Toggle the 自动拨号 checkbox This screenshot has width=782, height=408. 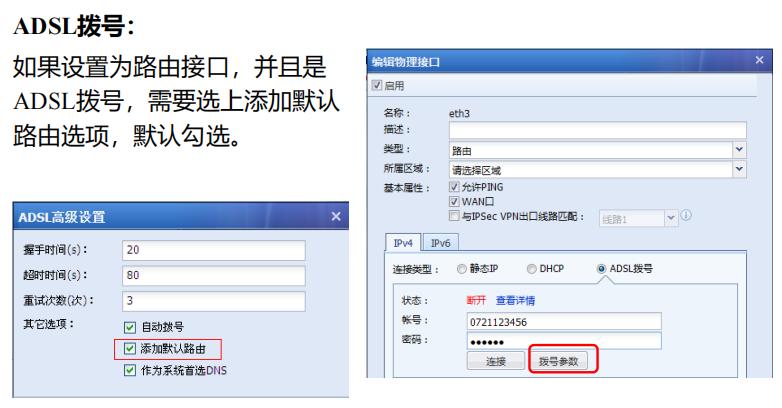tap(130, 327)
